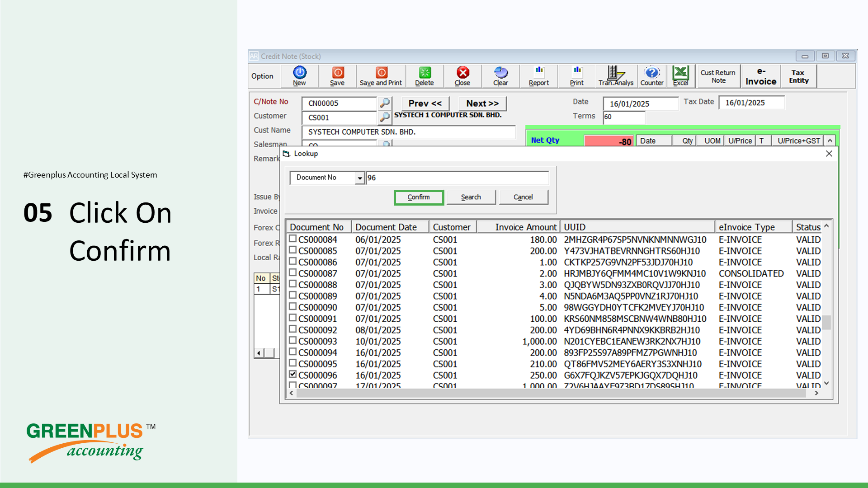Open the Document No search field dropdown

pos(360,178)
